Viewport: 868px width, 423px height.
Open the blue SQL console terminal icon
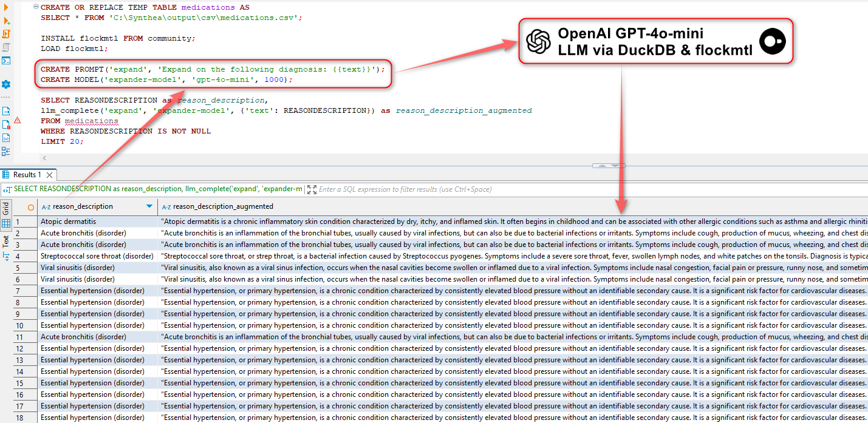click(x=6, y=60)
